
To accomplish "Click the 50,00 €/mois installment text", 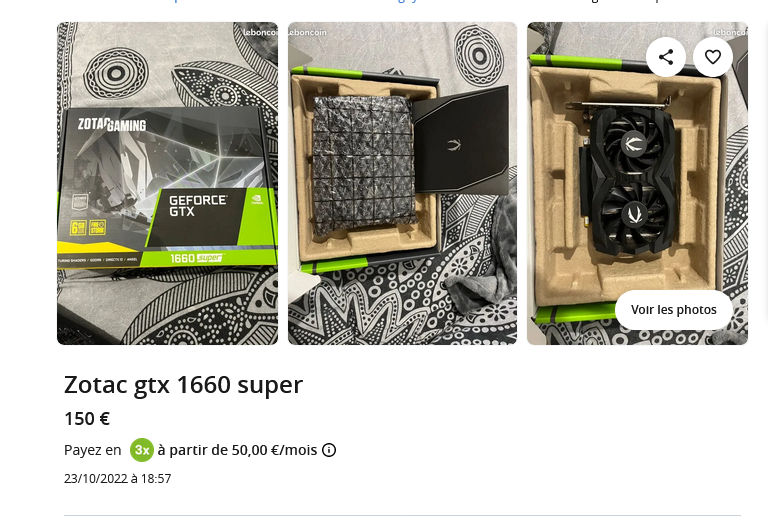I will click(x=274, y=450).
